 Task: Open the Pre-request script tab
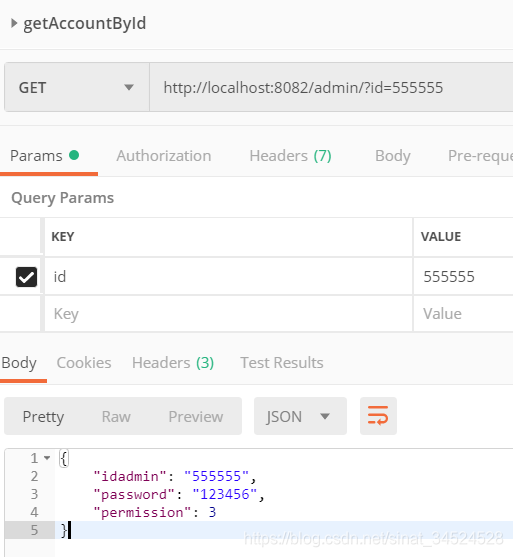click(x=480, y=156)
